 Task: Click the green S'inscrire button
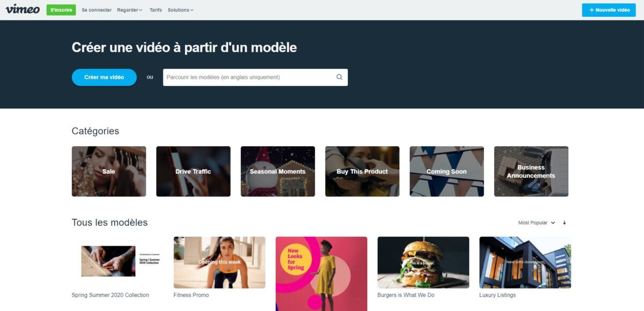(x=61, y=10)
